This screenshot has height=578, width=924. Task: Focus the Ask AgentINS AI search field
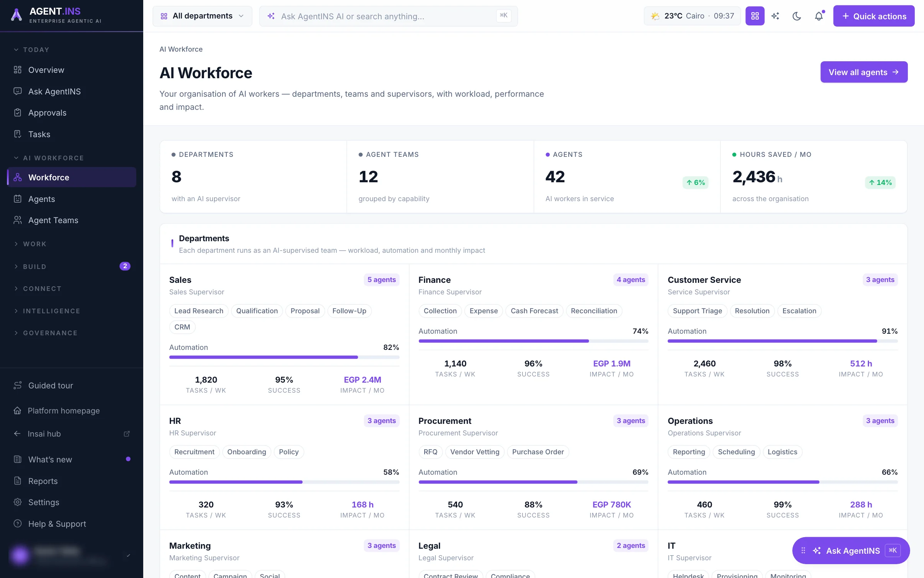(x=388, y=16)
